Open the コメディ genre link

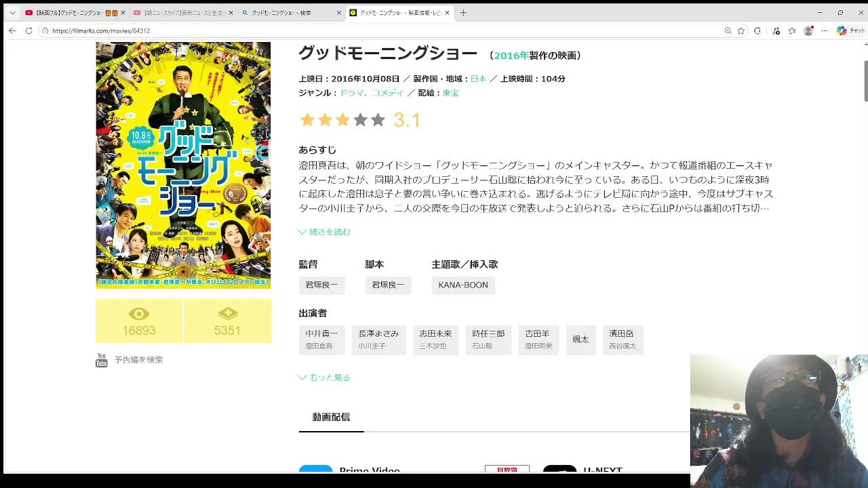387,93
